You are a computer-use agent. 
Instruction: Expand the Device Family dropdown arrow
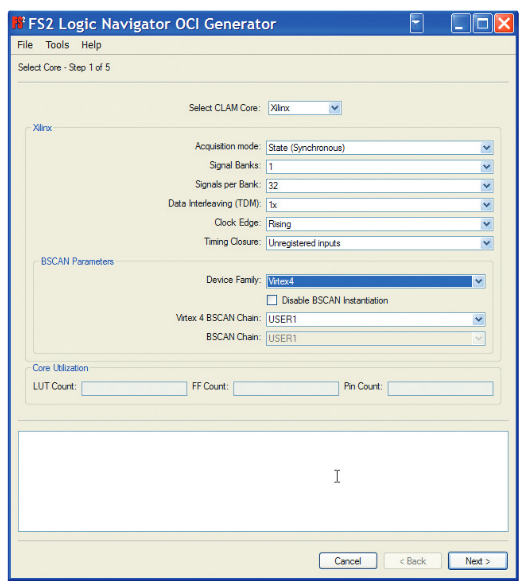point(478,281)
